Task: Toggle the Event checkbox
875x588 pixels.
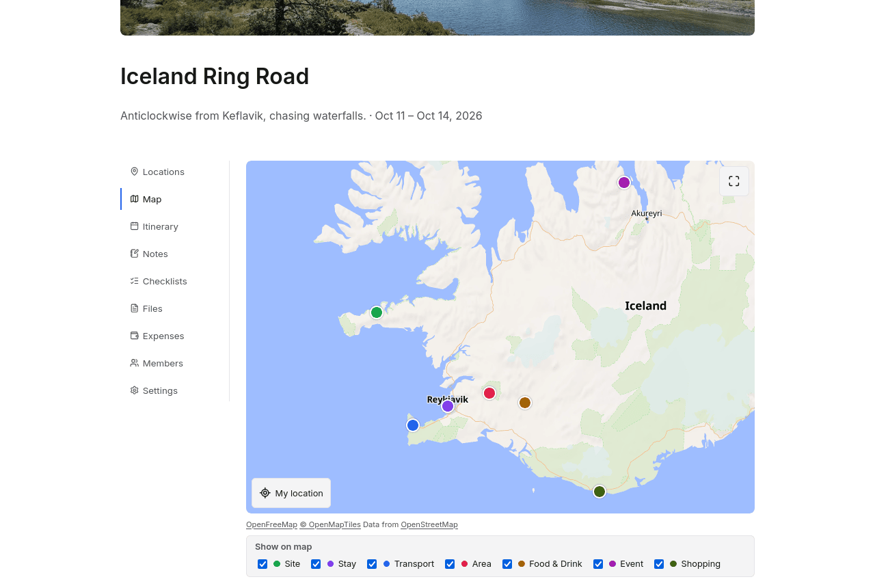Action: click(x=598, y=564)
